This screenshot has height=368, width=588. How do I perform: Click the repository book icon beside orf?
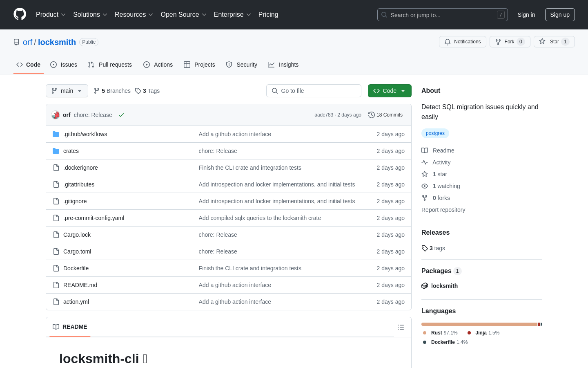click(16, 42)
